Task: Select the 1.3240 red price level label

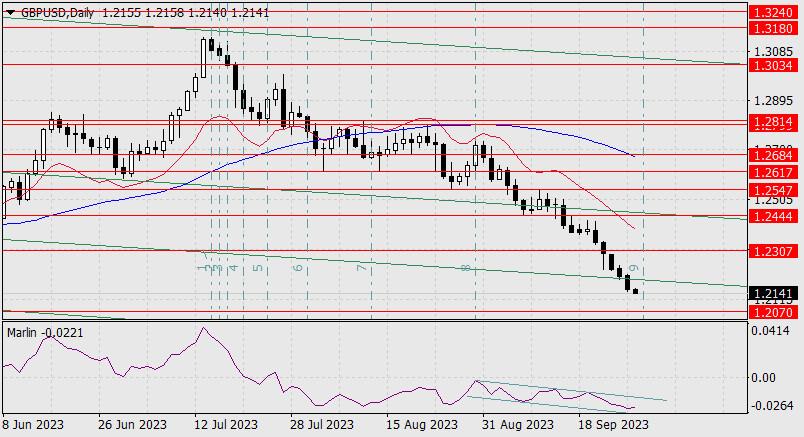Action: tap(774, 12)
